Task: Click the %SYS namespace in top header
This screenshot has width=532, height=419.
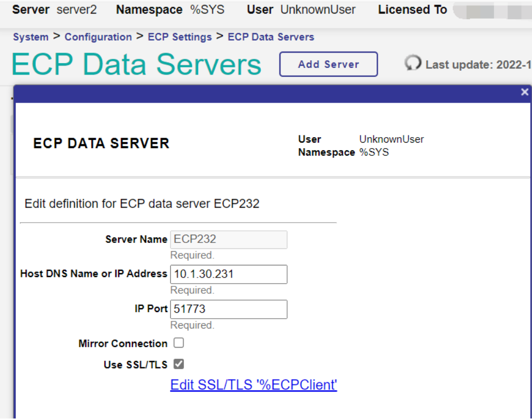Action: pyautogui.click(x=207, y=10)
